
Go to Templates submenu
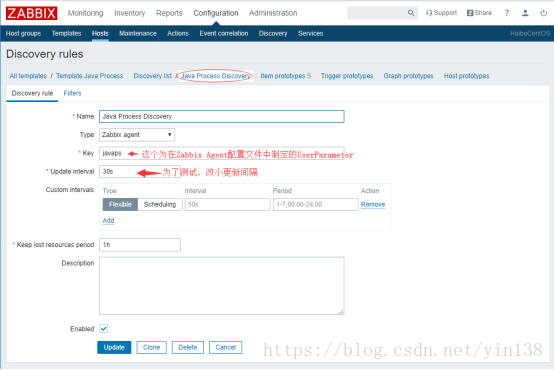click(x=66, y=33)
